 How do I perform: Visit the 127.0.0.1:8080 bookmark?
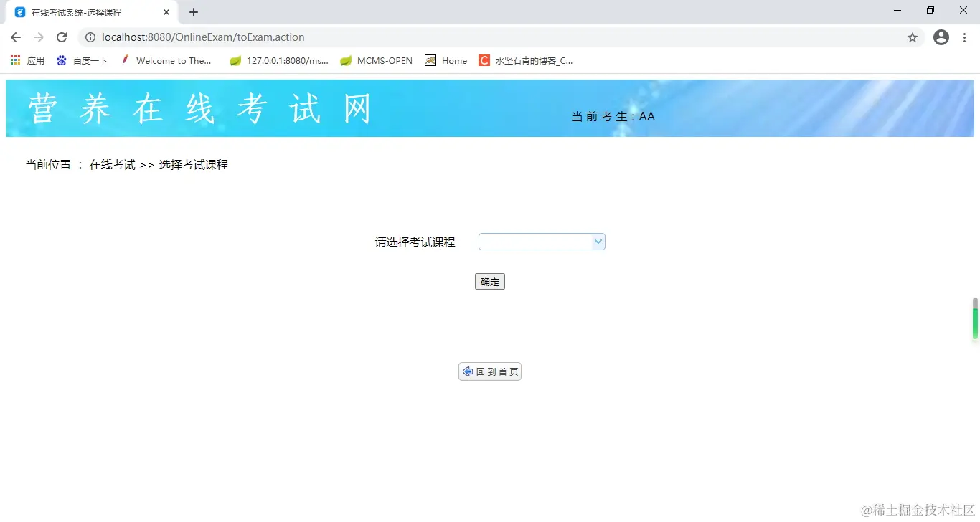278,60
